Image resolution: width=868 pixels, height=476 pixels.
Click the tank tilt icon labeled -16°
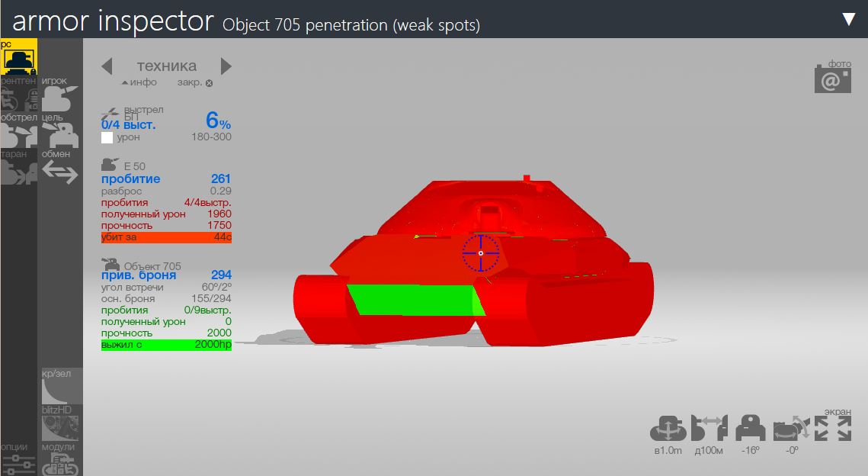tap(750, 429)
